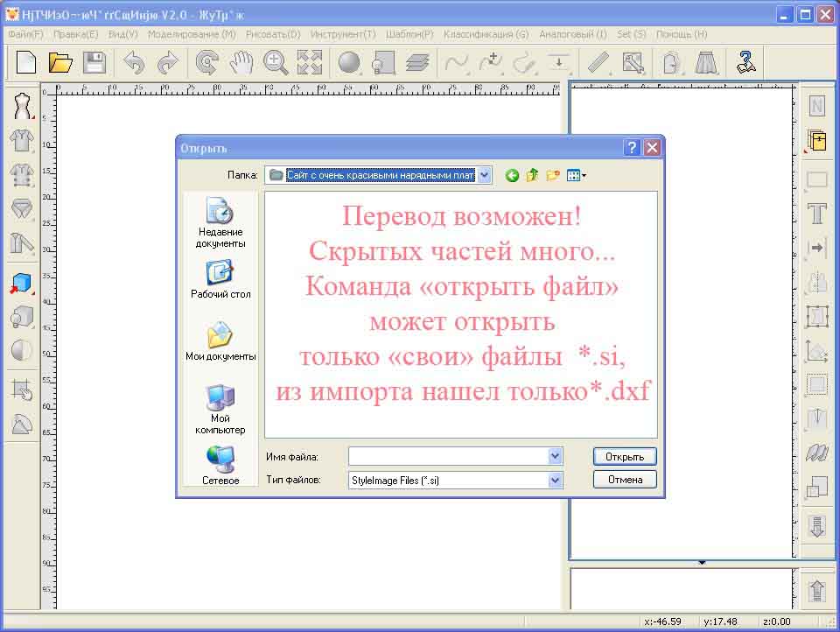Screen dimensions: 840x632
Task: Click the Save floppy disk icon
Action: [x=94, y=62]
